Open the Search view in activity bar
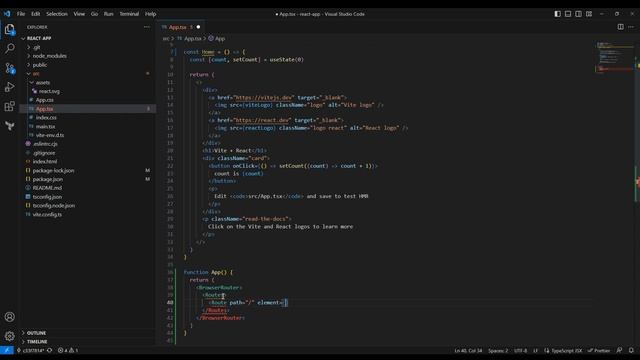This screenshot has width=640, height=360. coord(10,49)
